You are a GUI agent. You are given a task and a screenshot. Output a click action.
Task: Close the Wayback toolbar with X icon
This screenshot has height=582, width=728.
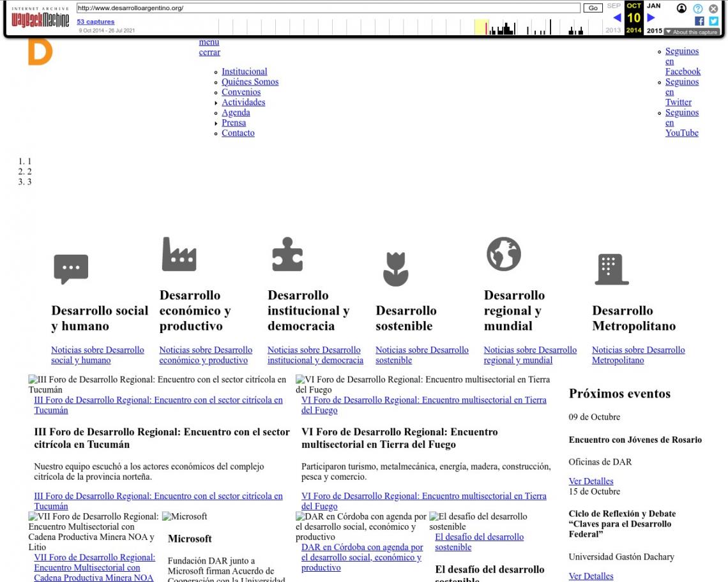point(713,8)
